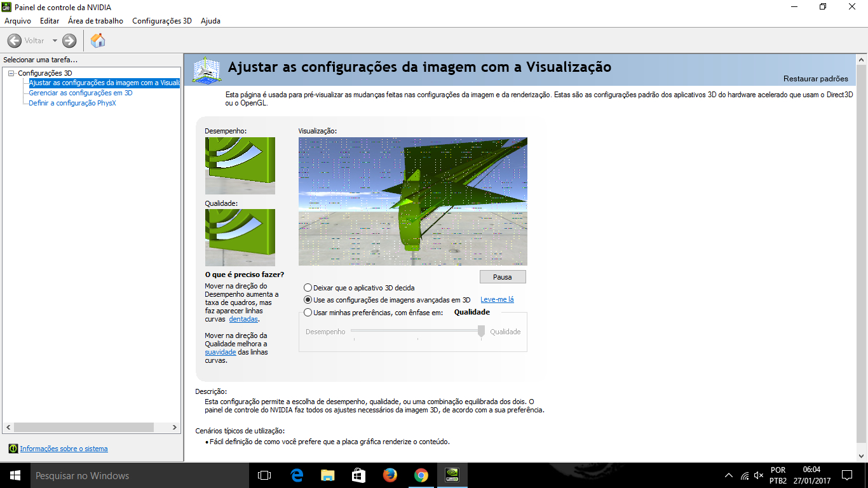Minimize the NVIDIA control panel window
Screen dimensions: 868x488
point(794,7)
